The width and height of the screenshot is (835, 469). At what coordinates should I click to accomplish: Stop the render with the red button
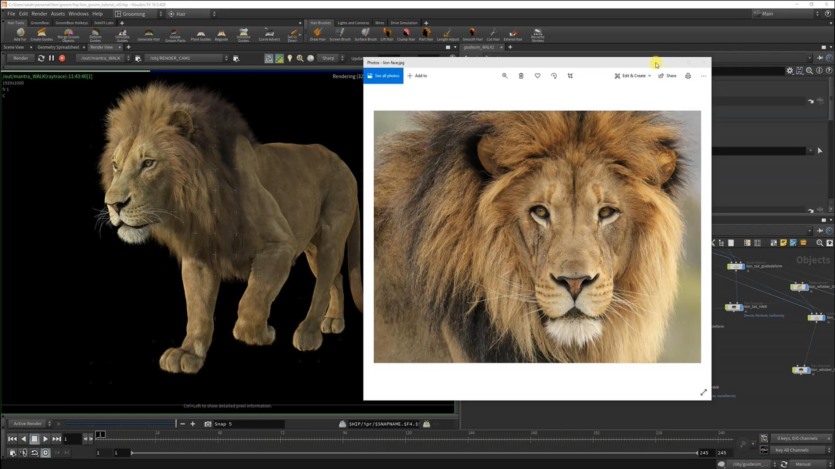pyautogui.click(x=62, y=58)
